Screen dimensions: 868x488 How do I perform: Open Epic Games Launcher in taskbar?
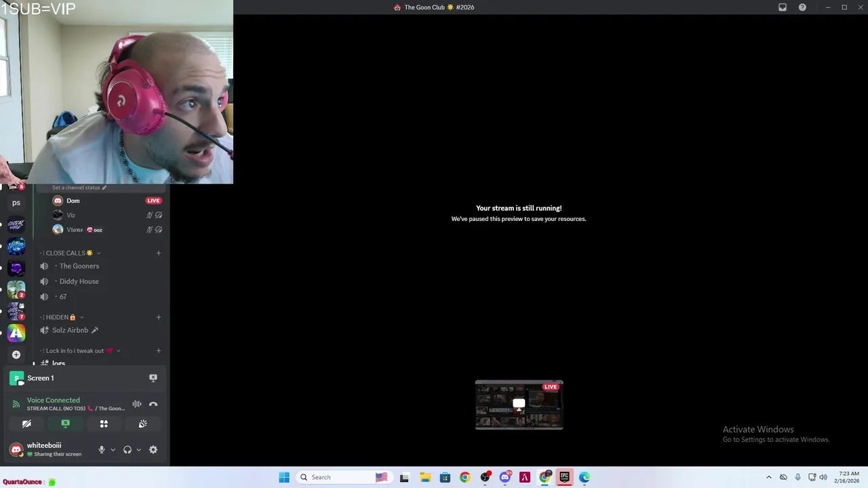point(564,477)
